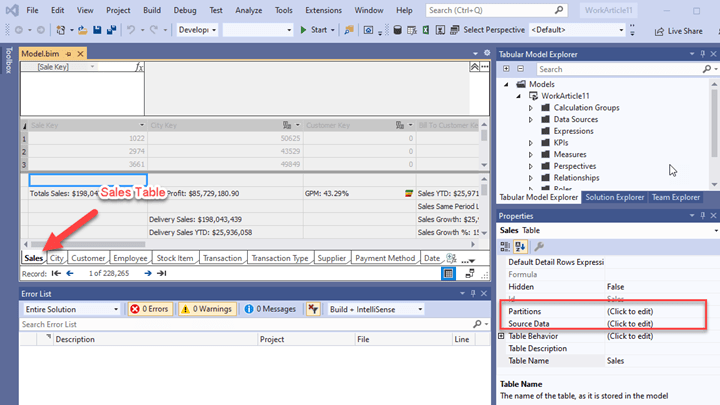Switch to the Stock Item table tab
This screenshot has width=720, height=405.
[174, 258]
